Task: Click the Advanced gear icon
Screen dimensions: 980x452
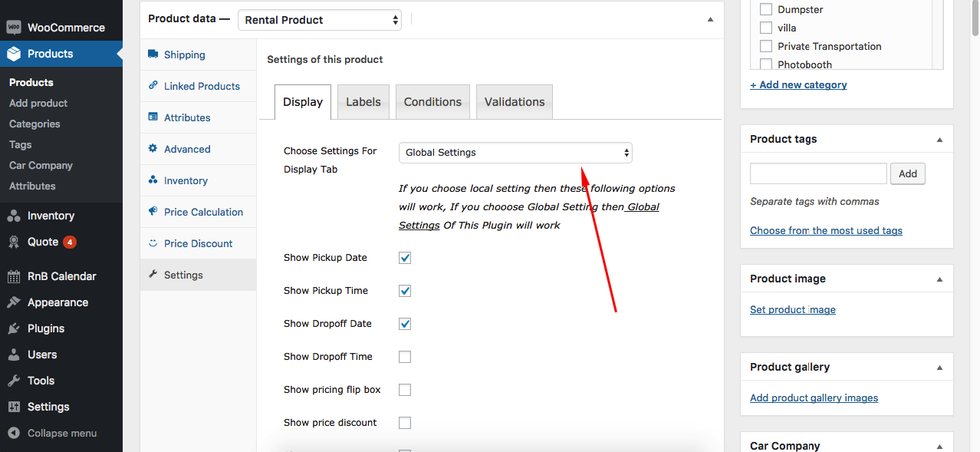Action: pyautogui.click(x=153, y=149)
